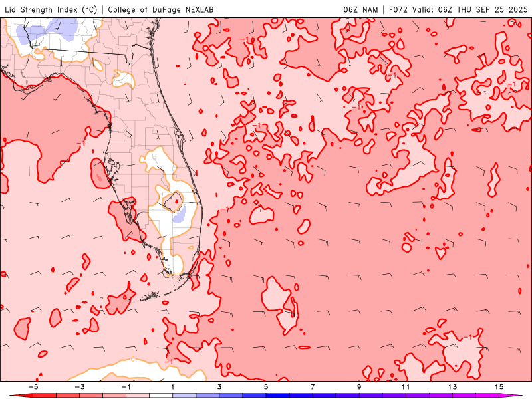Click the 'F072 Valid: 06Z THU SEP 25 2025' text
The width and height of the screenshot is (532, 399).
click(458, 9)
